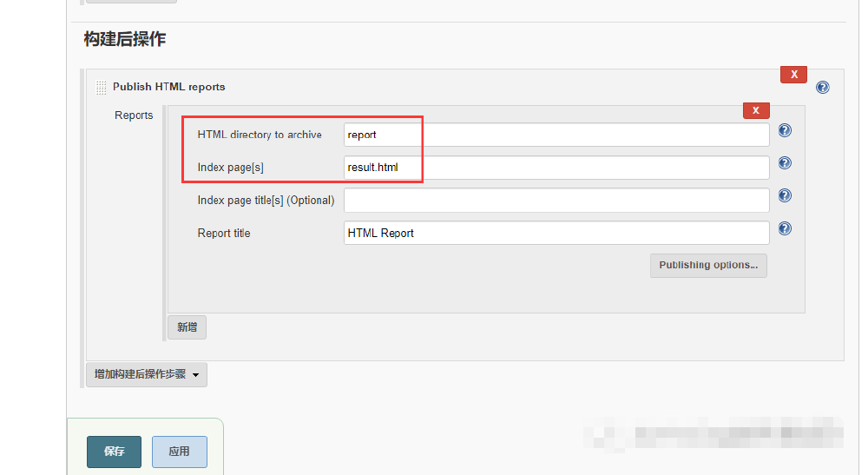
Task: Click the HTML directory to archive field
Action: coord(556,135)
